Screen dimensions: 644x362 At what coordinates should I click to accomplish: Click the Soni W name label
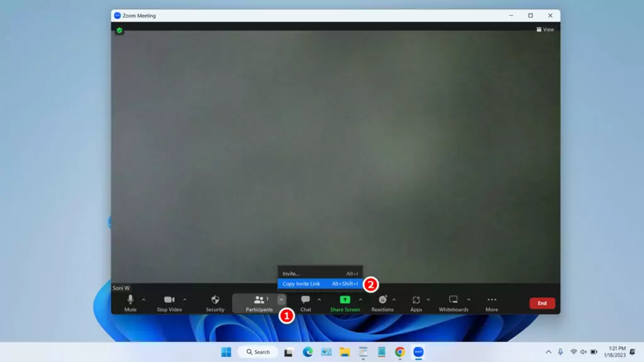click(x=121, y=288)
